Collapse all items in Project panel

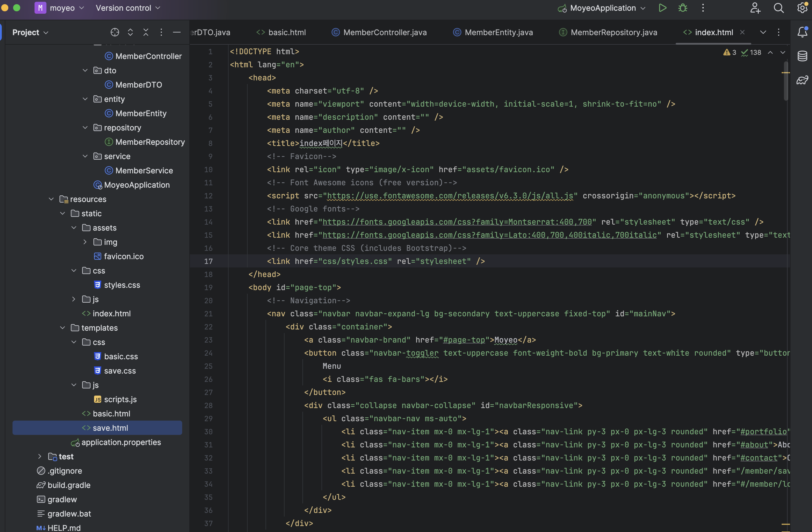(146, 32)
